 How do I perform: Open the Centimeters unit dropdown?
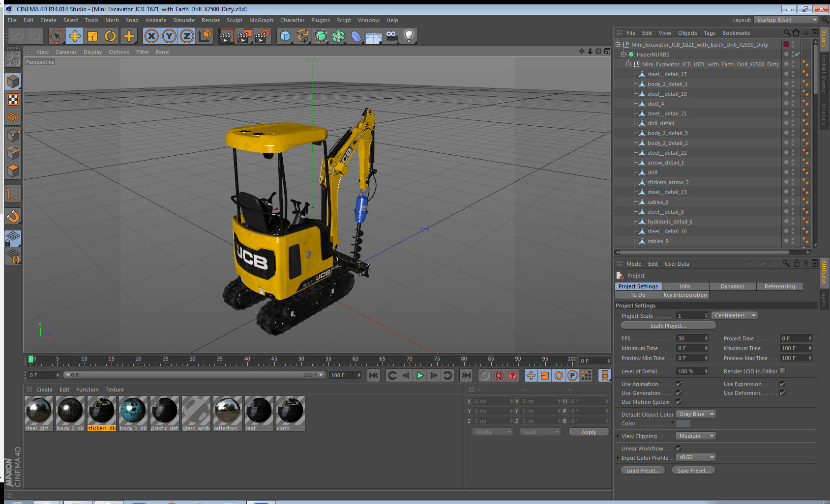pyautogui.click(x=735, y=315)
